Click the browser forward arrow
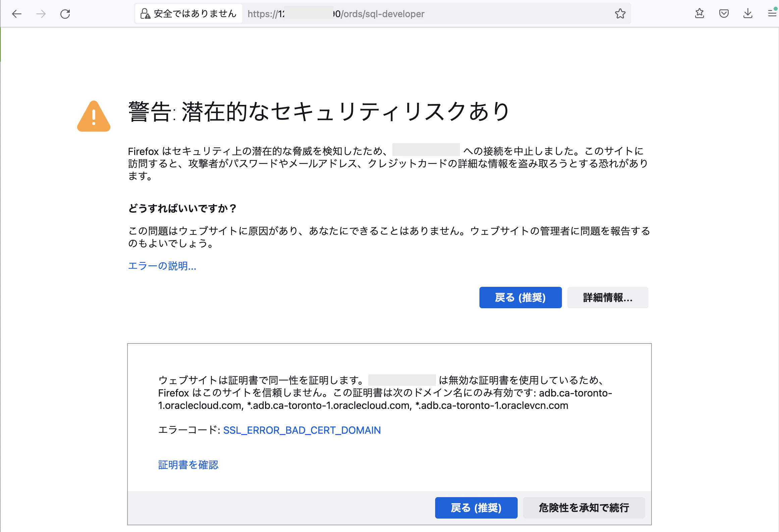 coord(41,14)
